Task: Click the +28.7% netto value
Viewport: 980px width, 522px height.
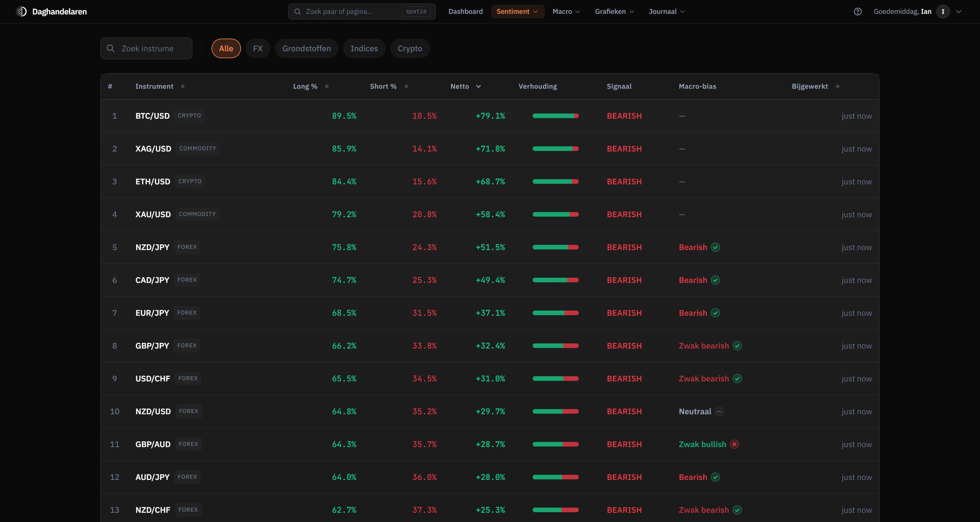Action: tap(490, 444)
